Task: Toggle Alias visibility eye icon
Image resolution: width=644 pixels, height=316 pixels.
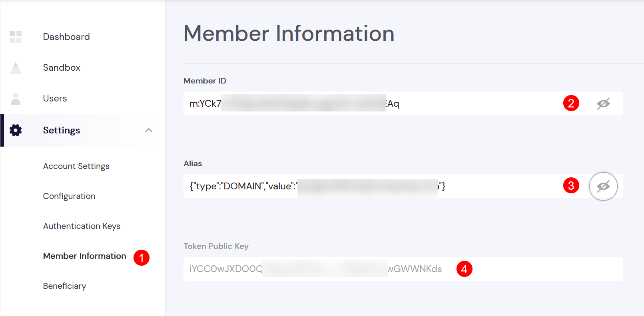Action: tap(603, 186)
